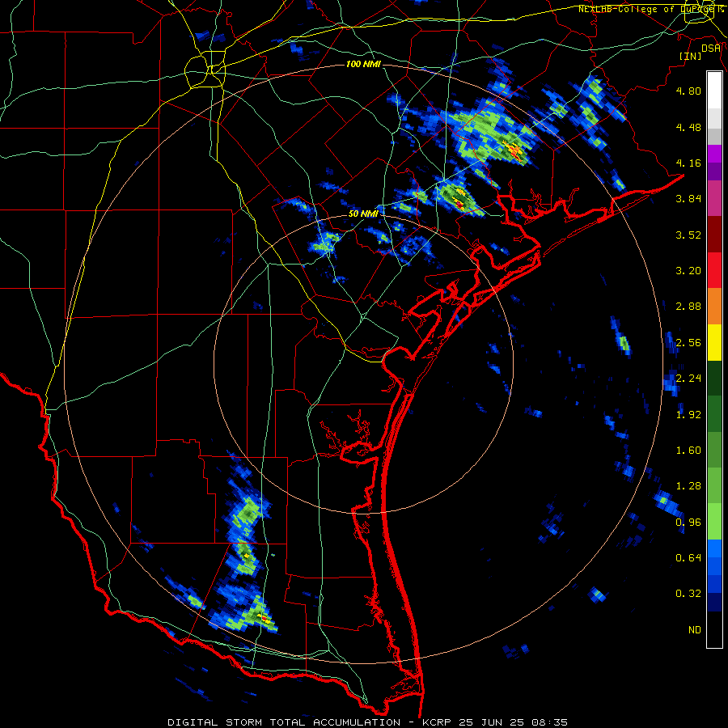This screenshot has height=728, width=728.
Task: Click the [IN] units label
Action: tap(691, 56)
